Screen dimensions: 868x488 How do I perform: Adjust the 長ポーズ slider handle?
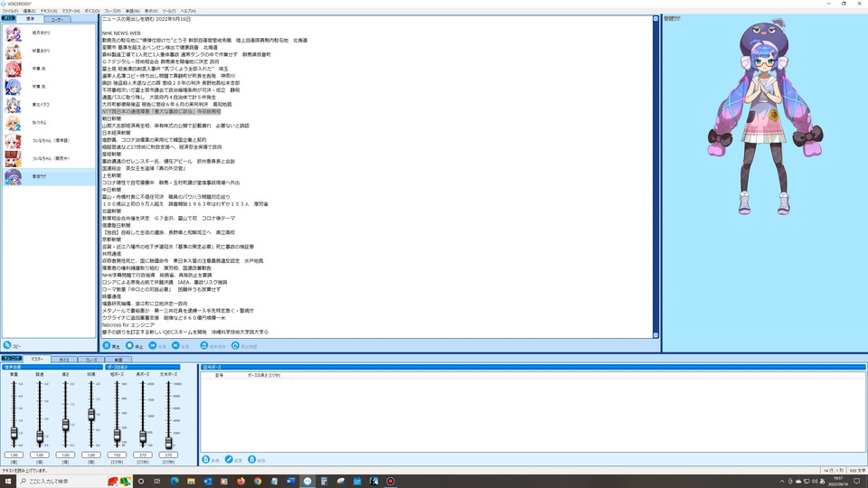[143, 437]
